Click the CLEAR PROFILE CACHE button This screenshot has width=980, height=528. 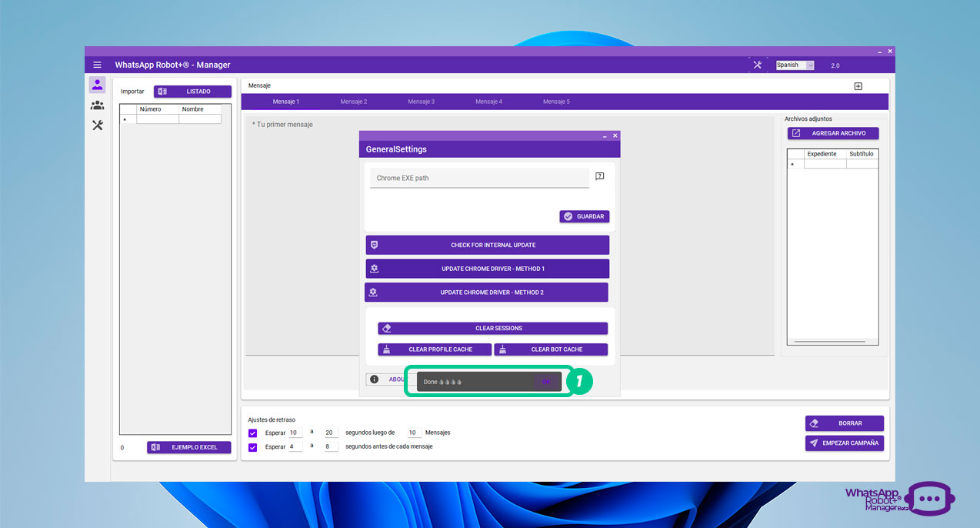(x=435, y=349)
